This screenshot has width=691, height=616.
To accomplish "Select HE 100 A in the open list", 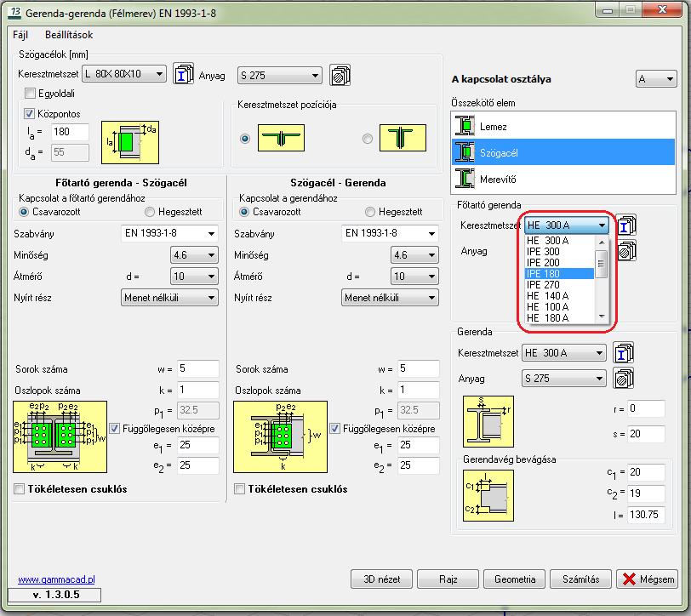I will (x=560, y=306).
